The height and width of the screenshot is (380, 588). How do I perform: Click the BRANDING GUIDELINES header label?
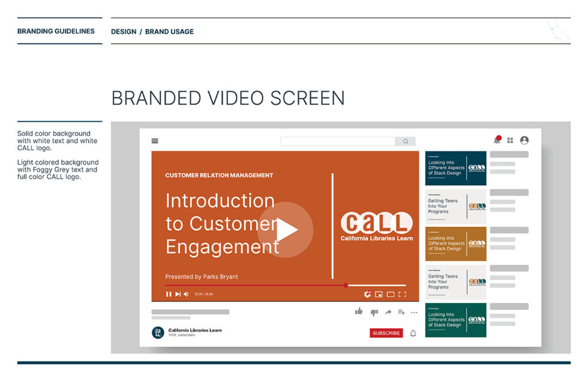56,31
